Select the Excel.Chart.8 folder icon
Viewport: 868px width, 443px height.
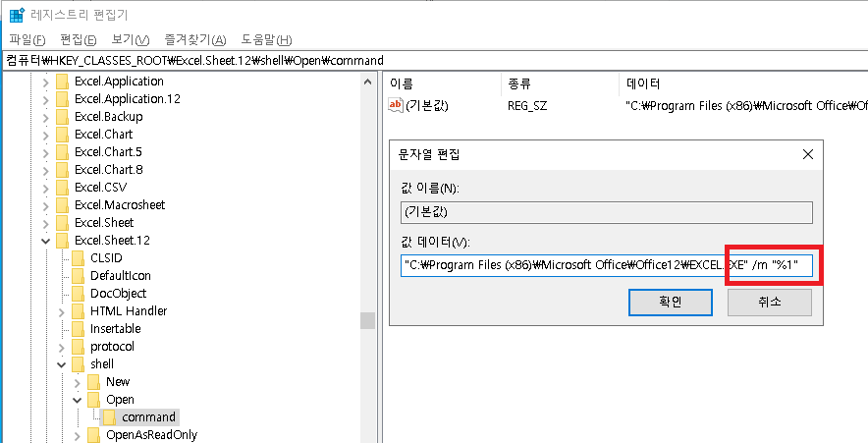(62, 170)
